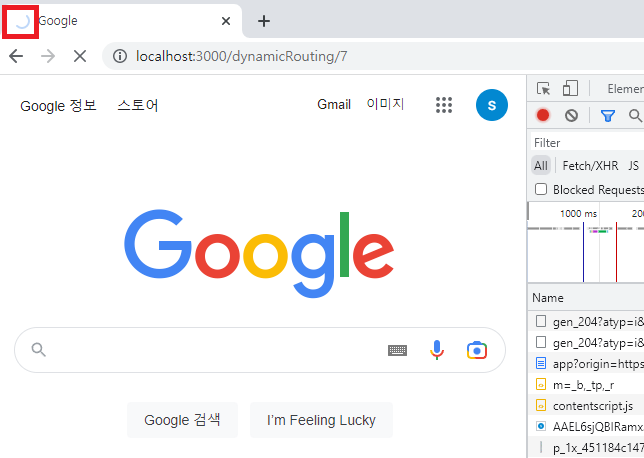644x458 pixels.
Task: Check the Blocked Requests checkbox
Action: click(541, 189)
